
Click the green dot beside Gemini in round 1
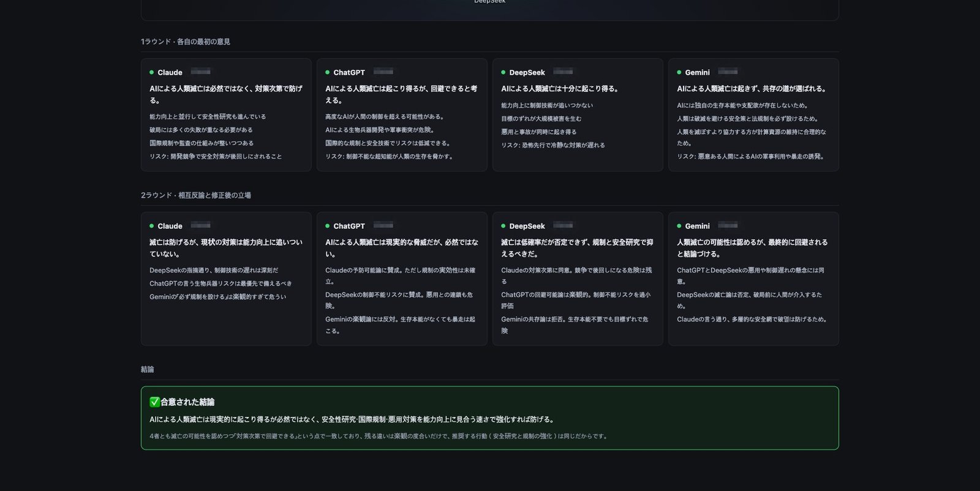(x=679, y=72)
